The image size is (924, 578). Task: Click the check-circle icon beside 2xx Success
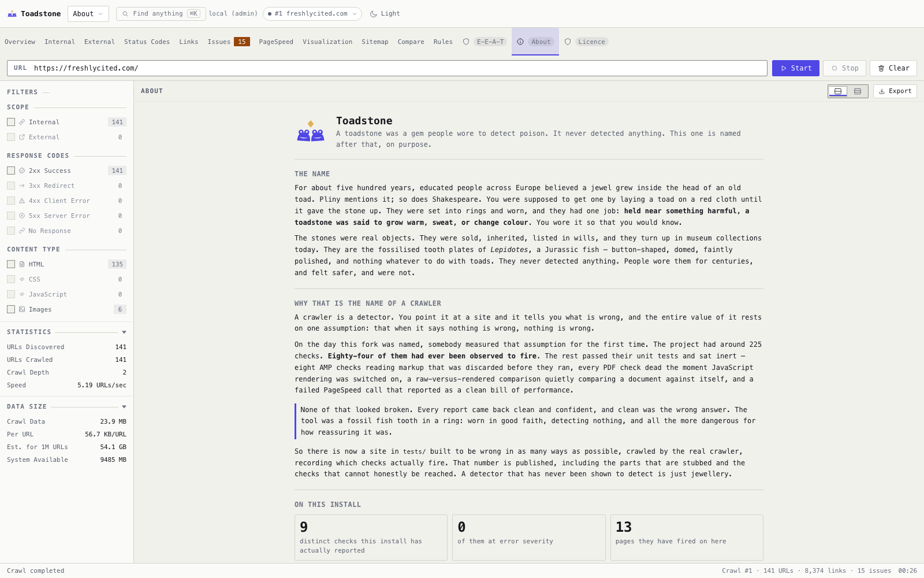(x=22, y=171)
